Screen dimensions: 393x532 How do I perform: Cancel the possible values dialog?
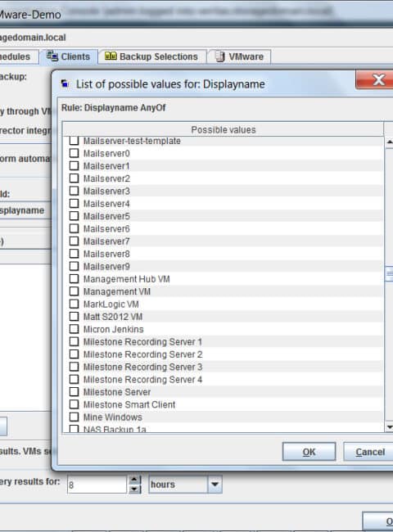[x=369, y=452]
